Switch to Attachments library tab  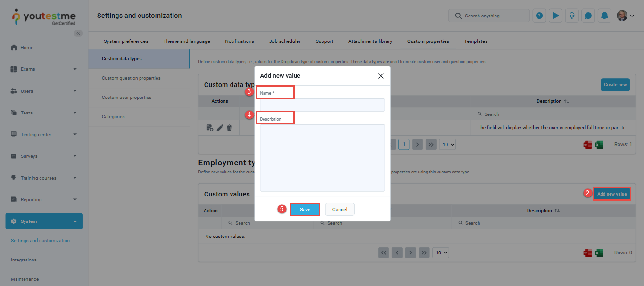tap(370, 41)
